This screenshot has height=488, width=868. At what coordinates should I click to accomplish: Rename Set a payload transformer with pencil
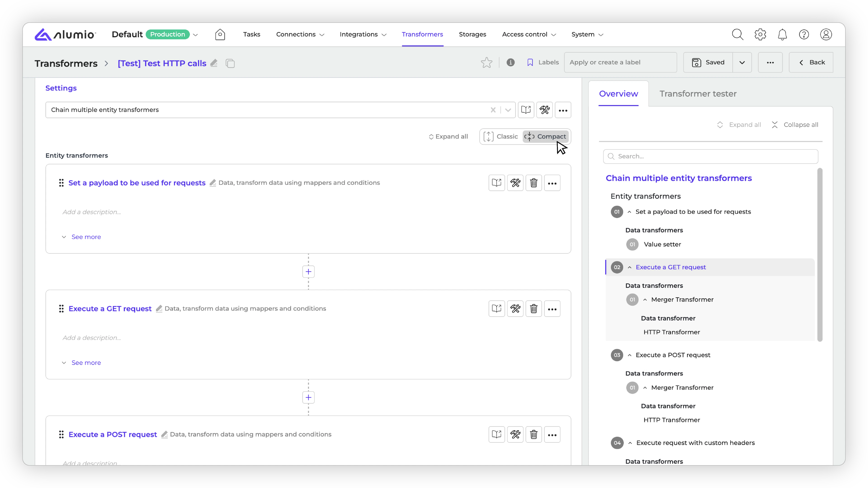coord(213,183)
